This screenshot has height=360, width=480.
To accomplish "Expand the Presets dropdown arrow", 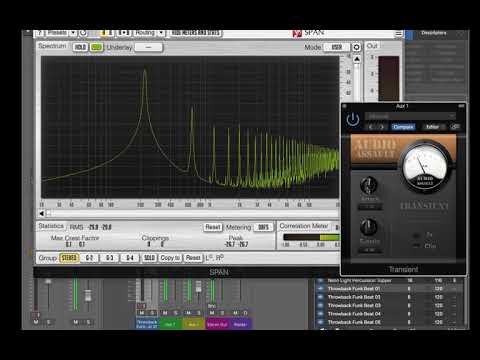I will click(73, 33).
